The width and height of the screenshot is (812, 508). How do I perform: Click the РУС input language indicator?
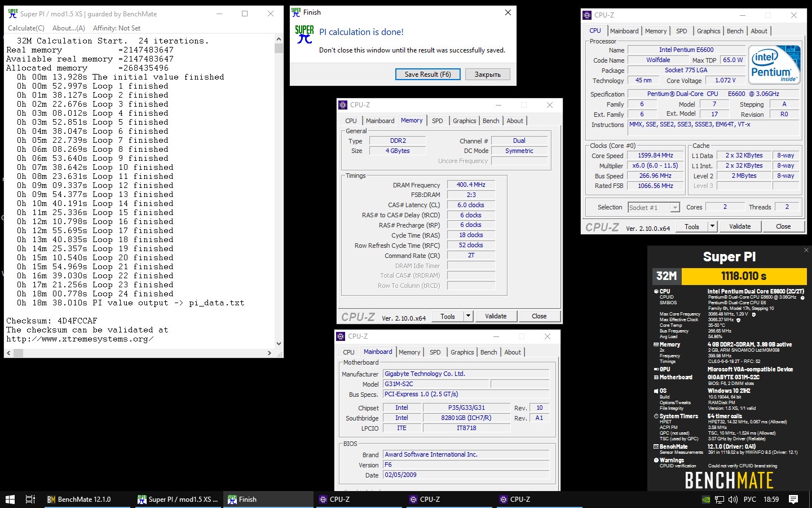tap(750, 500)
